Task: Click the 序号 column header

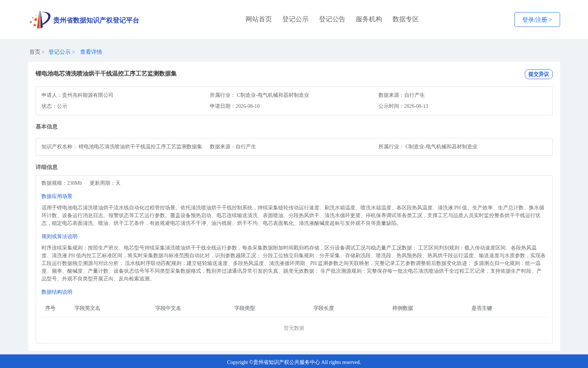Action: 50,308
